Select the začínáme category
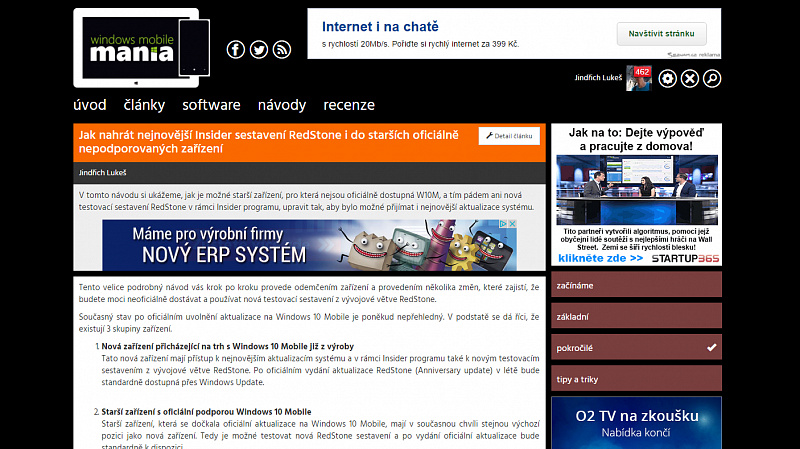Screen dimensions: 800x449 pyautogui.click(x=636, y=284)
